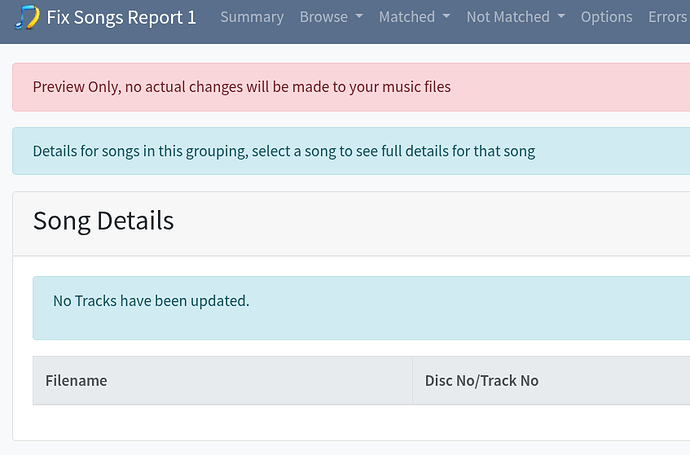Click the Disc No/Track No column header
Viewport: 690px width, 455px height.
481,380
